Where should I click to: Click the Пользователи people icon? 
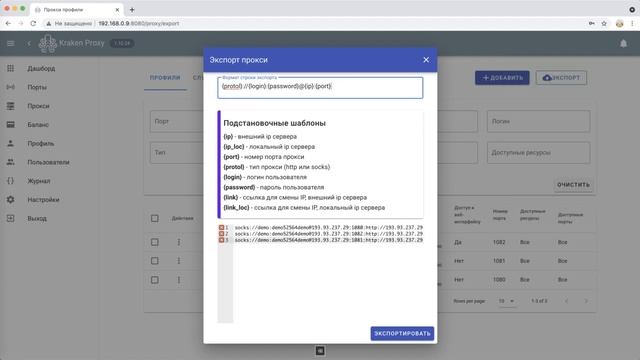click(x=11, y=162)
